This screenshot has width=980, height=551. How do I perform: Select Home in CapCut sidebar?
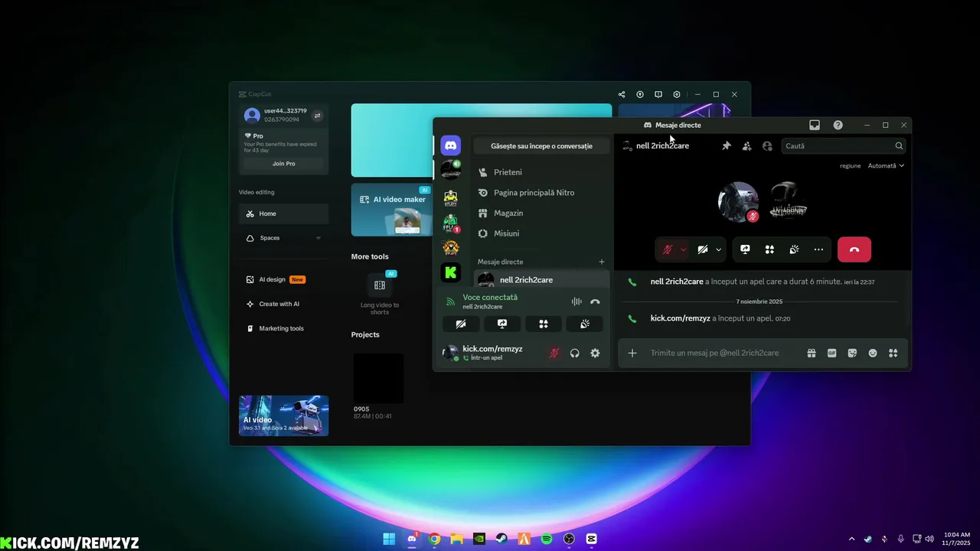click(x=284, y=214)
